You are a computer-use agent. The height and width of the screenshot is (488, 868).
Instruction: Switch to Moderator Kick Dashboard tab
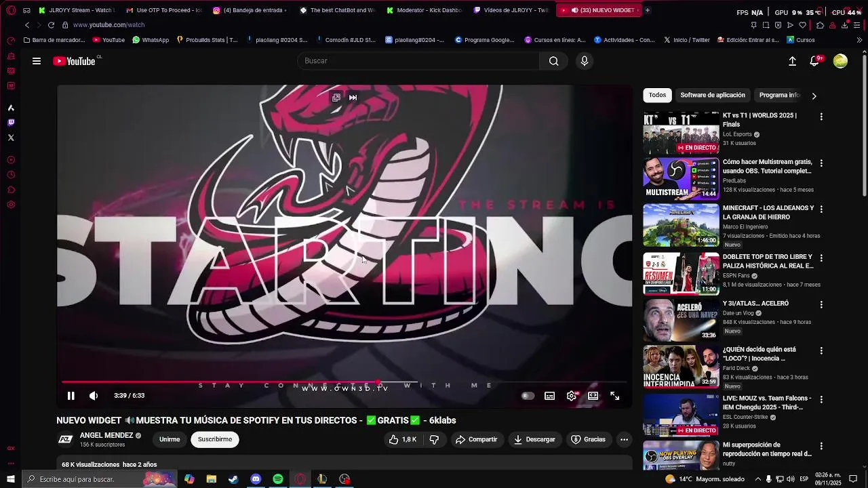click(x=424, y=10)
